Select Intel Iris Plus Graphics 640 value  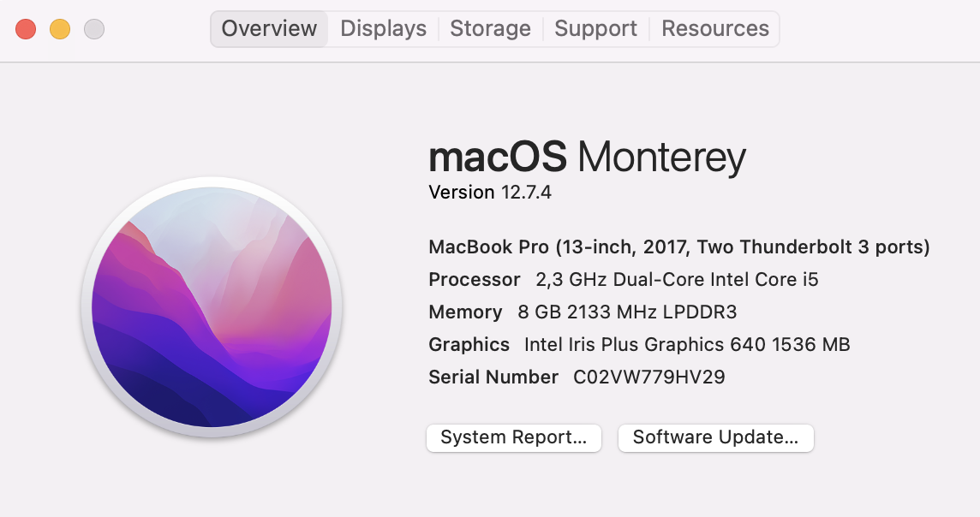(x=688, y=345)
